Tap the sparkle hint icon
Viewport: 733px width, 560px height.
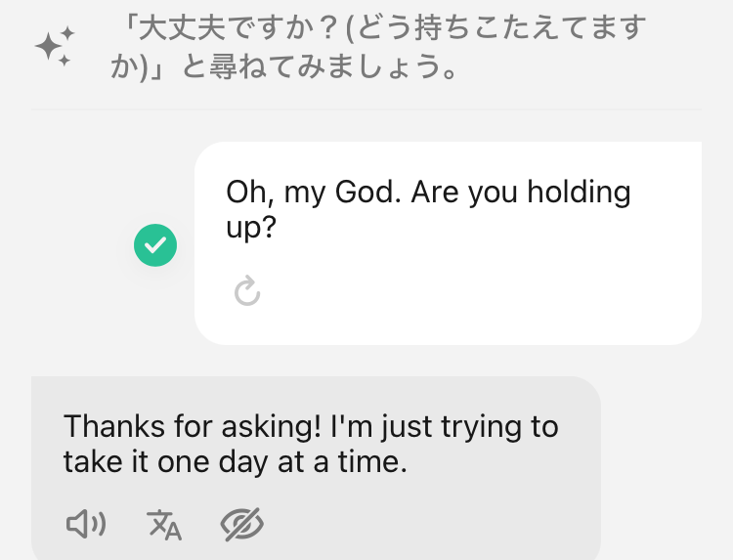click(54, 47)
